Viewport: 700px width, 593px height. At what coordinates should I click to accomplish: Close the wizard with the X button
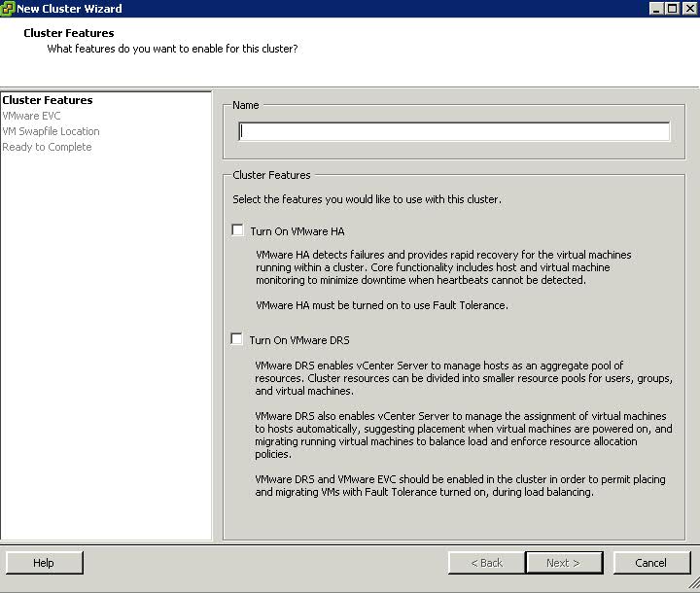(689, 9)
